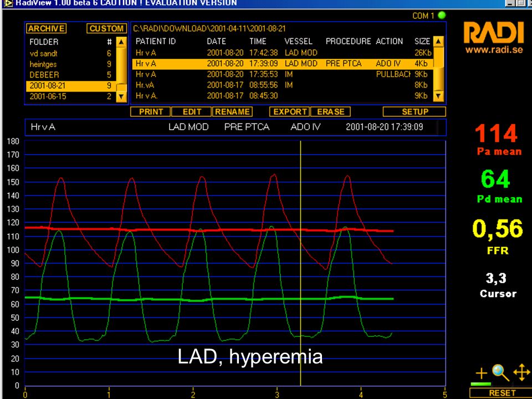Click the EXPORT button
Image resolution: width=532 pixels, height=399 pixels.
pos(290,111)
